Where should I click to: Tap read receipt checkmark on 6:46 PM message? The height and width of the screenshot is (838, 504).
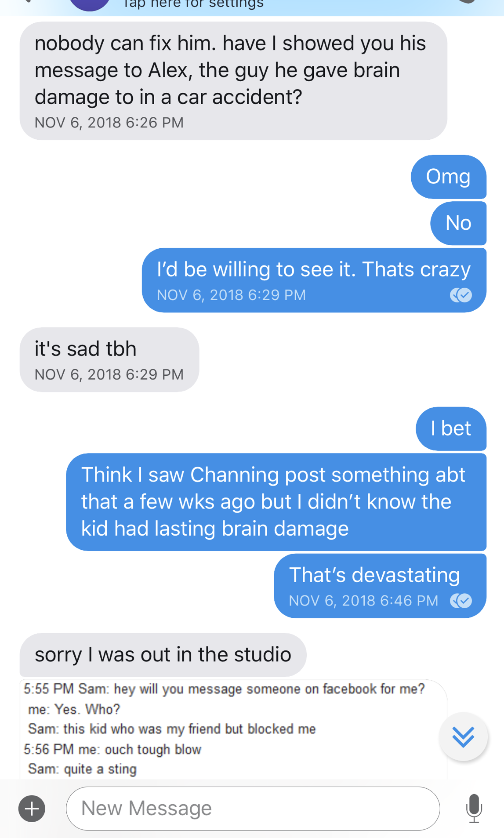click(x=461, y=601)
